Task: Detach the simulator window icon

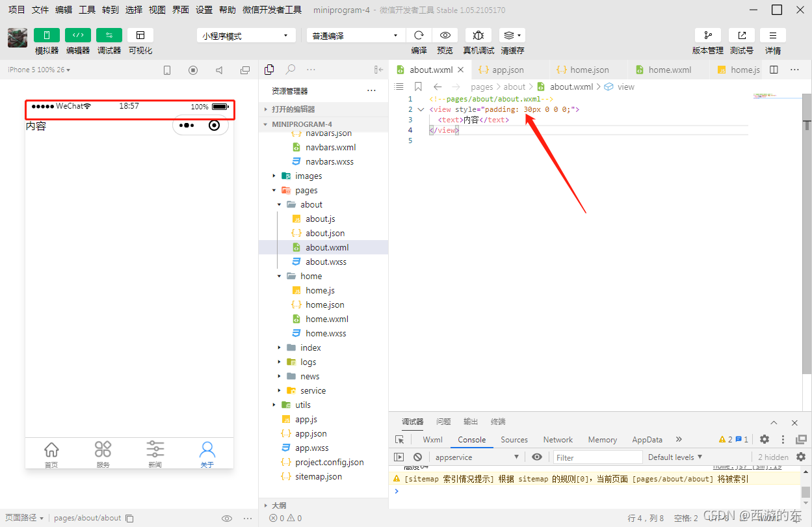Action: (x=245, y=70)
